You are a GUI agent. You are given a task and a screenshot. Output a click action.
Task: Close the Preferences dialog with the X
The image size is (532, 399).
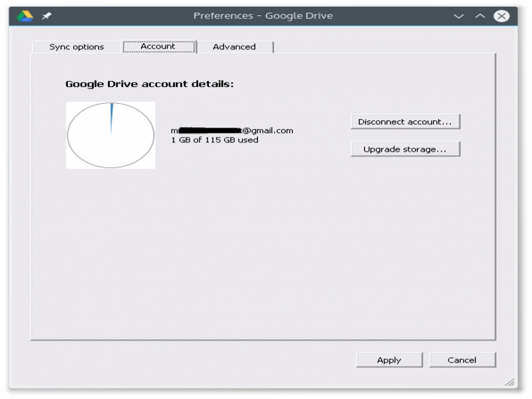tap(501, 16)
